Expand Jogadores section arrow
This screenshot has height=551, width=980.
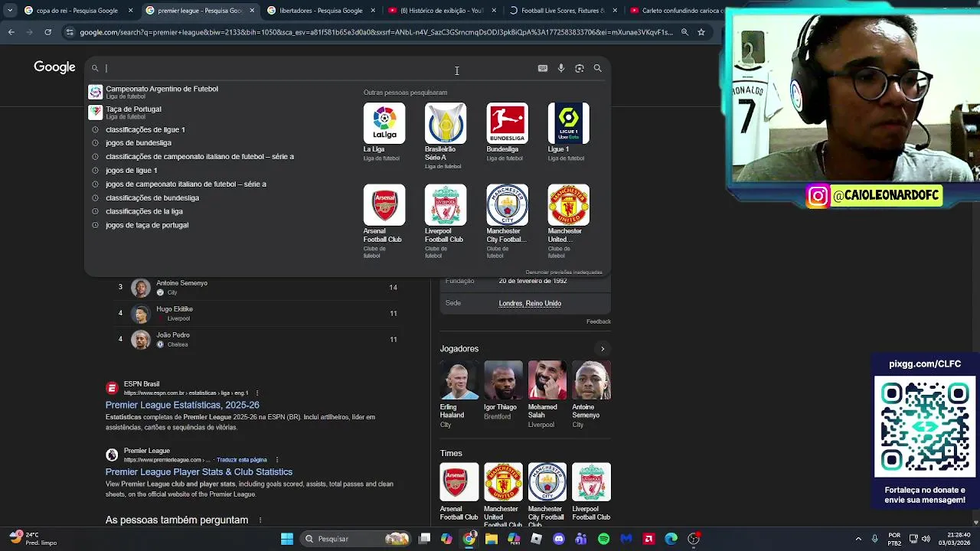click(x=603, y=349)
